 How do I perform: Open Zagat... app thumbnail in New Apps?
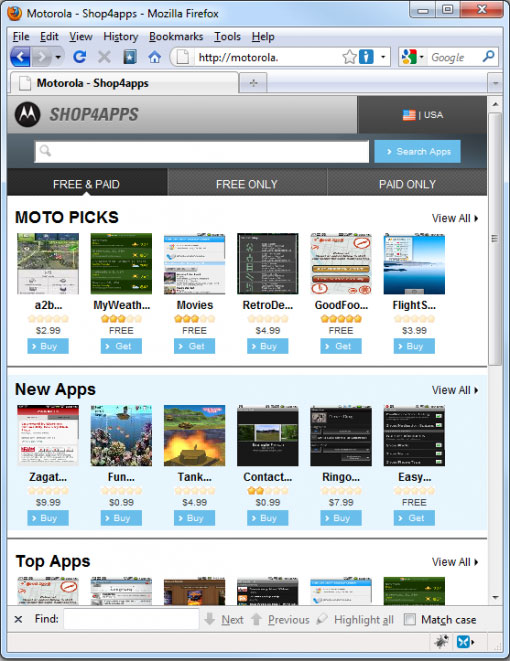tap(48, 435)
